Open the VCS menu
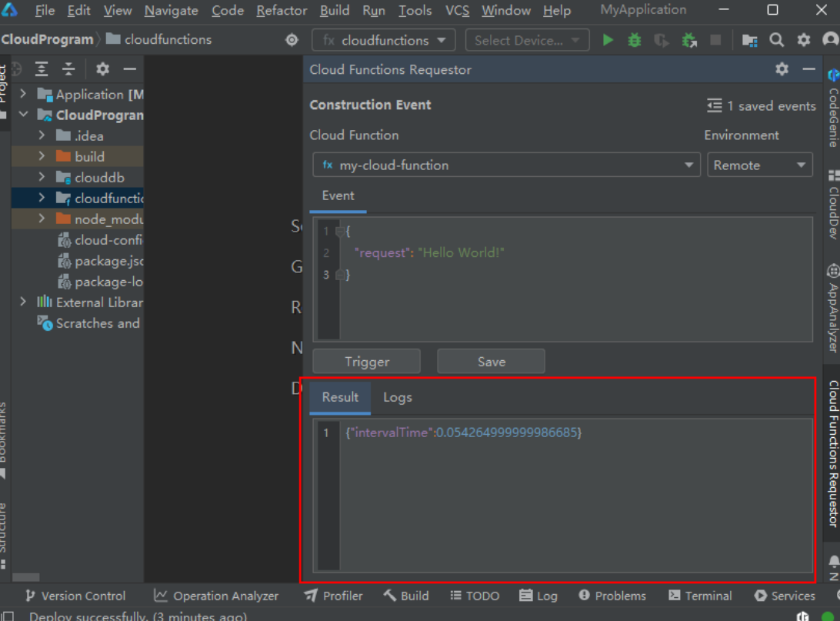This screenshot has height=621, width=840. point(457,10)
